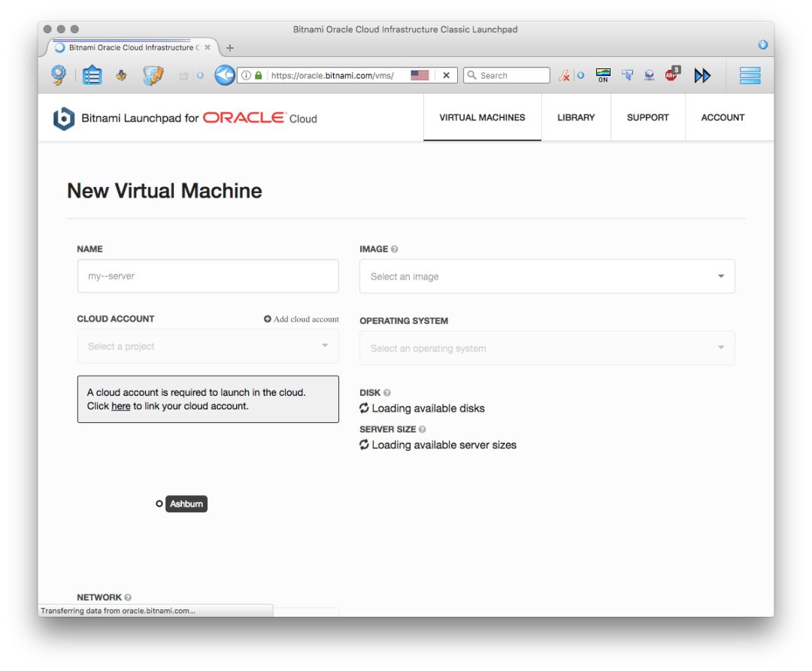Click the blue icon at far right of tab bar

tap(763, 44)
